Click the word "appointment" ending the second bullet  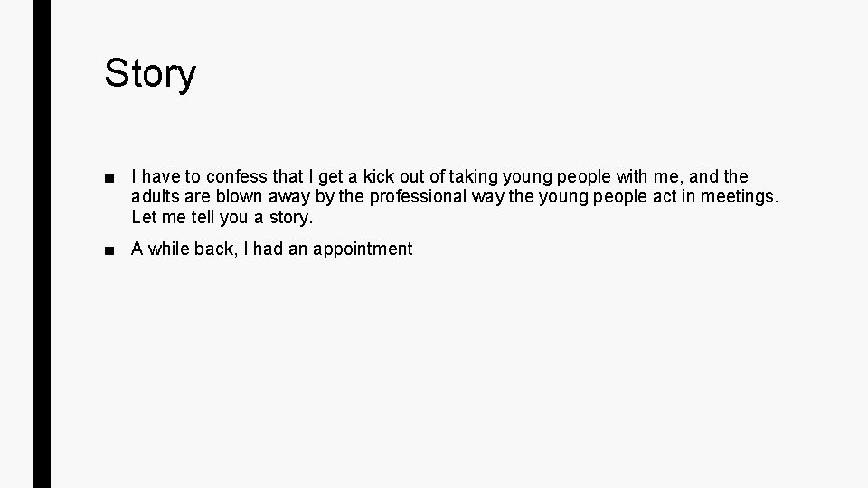[x=363, y=249]
